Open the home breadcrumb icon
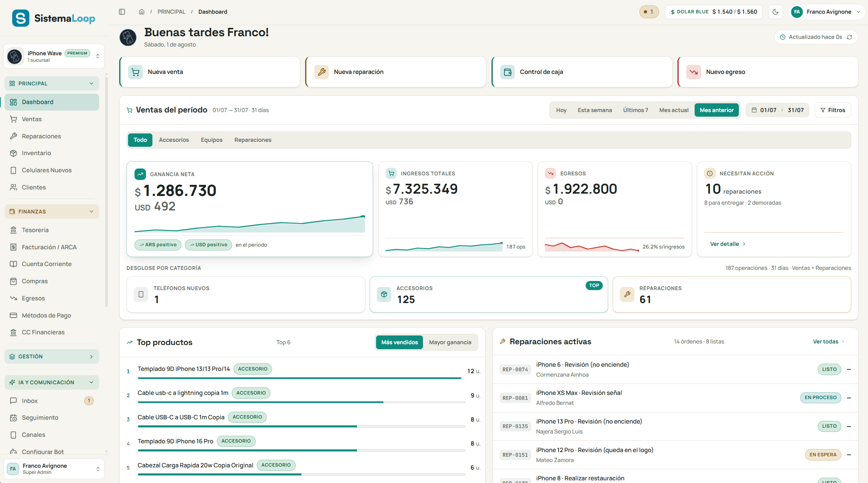The height and width of the screenshot is (483, 868). point(142,12)
